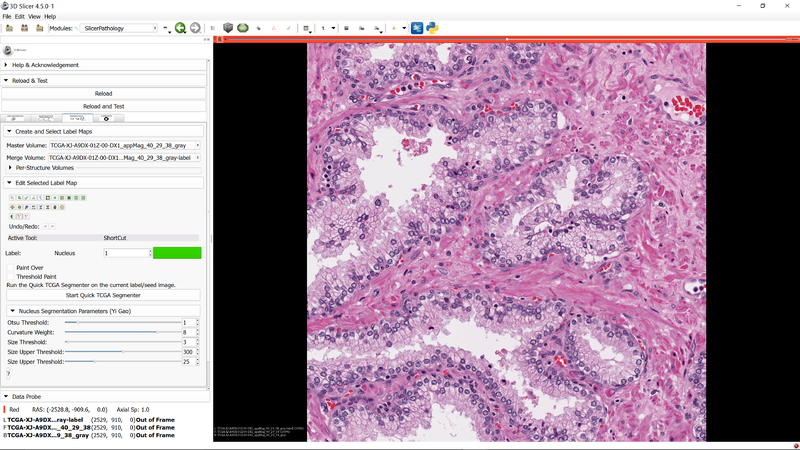Click the gray cube Volume Rendering icon
The width and height of the screenshot is (800, 450).
[228, 28]
